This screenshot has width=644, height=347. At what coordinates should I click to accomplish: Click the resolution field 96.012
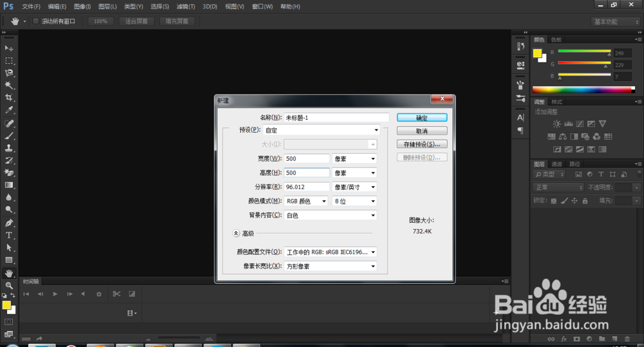[307, 187]
